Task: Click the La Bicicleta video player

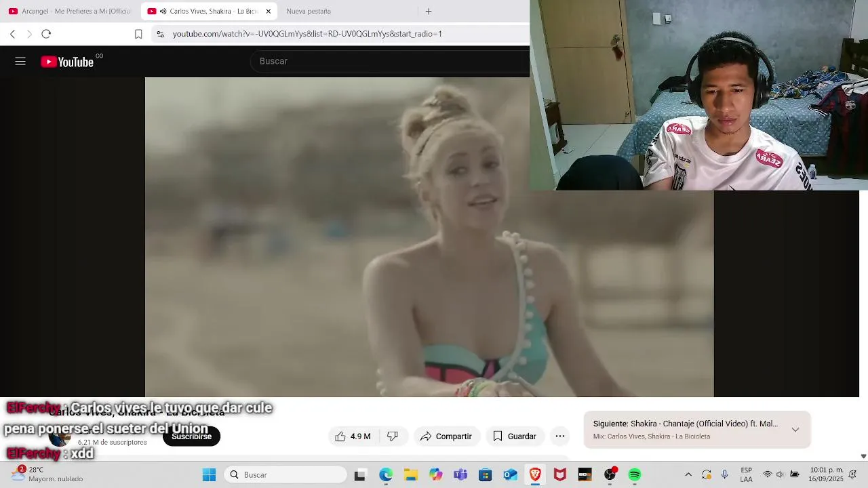Action: [429, 237]
